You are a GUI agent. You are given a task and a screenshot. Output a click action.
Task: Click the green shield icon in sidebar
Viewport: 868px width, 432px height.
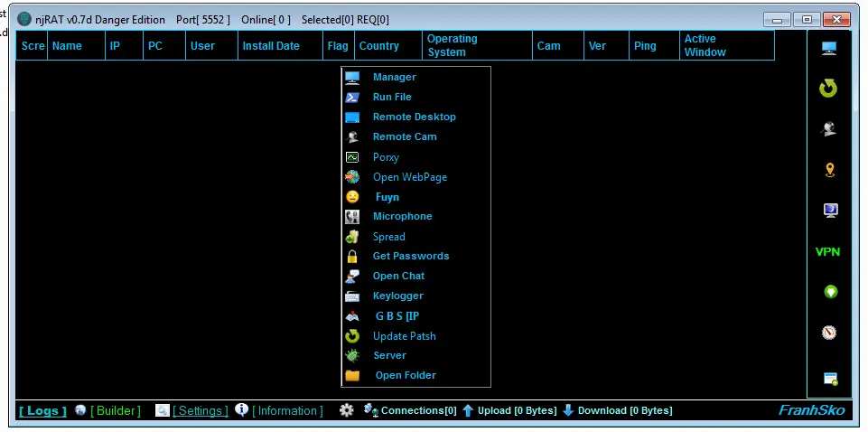coord(829,292)
